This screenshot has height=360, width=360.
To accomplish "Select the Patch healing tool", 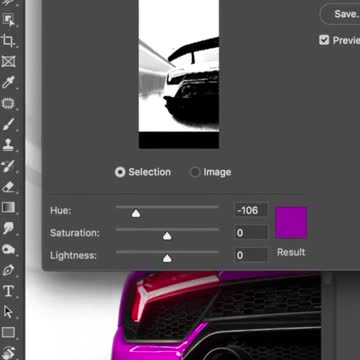I will [8, 103].
